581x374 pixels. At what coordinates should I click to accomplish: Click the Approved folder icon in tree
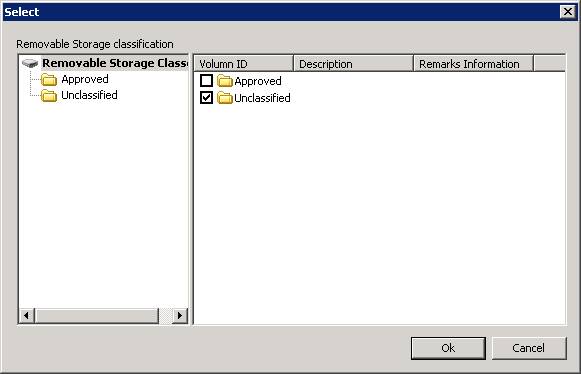(49, 79)
